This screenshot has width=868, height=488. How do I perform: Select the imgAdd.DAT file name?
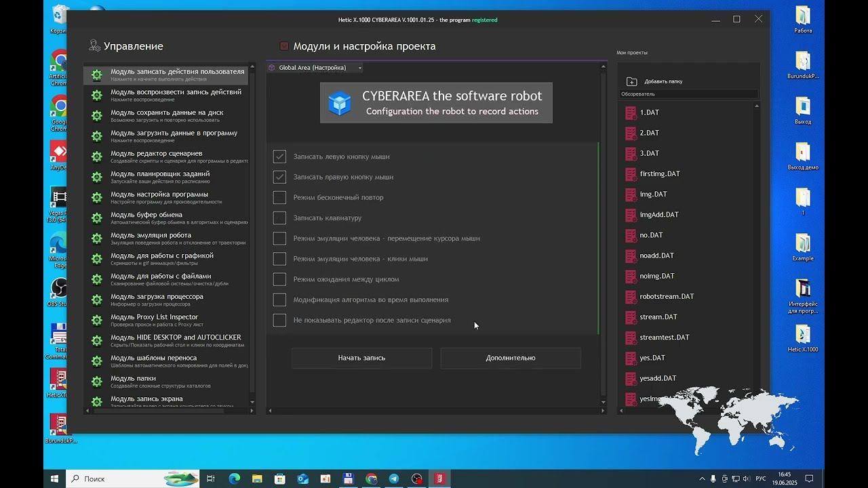click(x=659, y=215)
